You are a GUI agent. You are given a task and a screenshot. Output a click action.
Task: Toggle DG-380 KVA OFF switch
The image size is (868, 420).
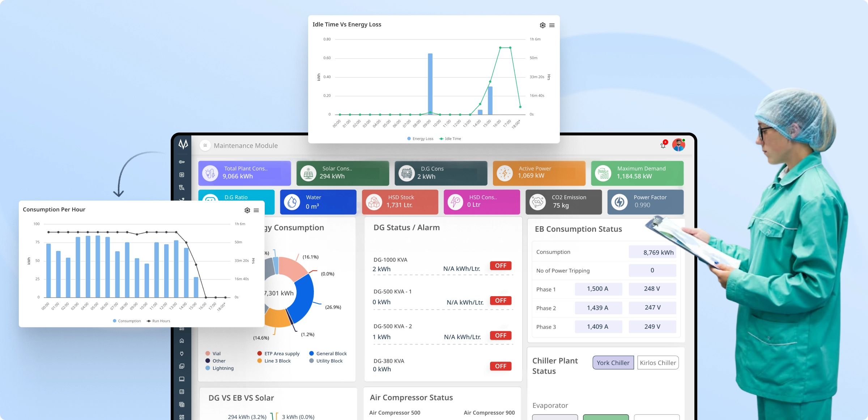501,366
